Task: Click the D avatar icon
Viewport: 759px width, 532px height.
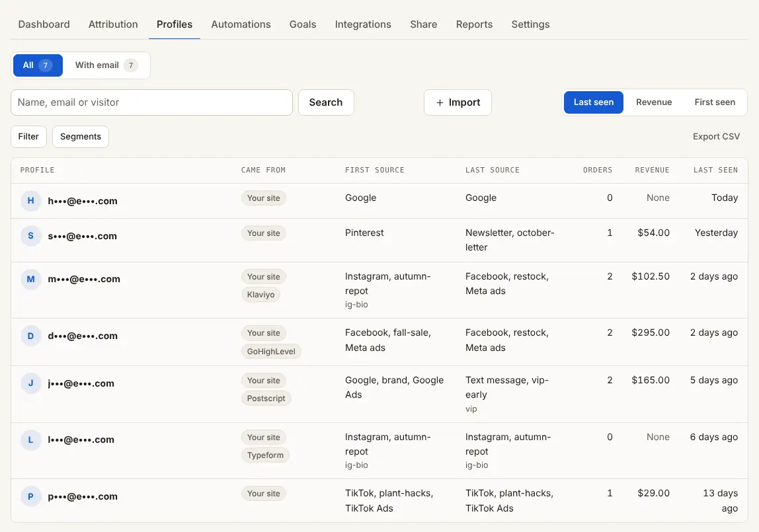Action: click(x=30, y=336)
